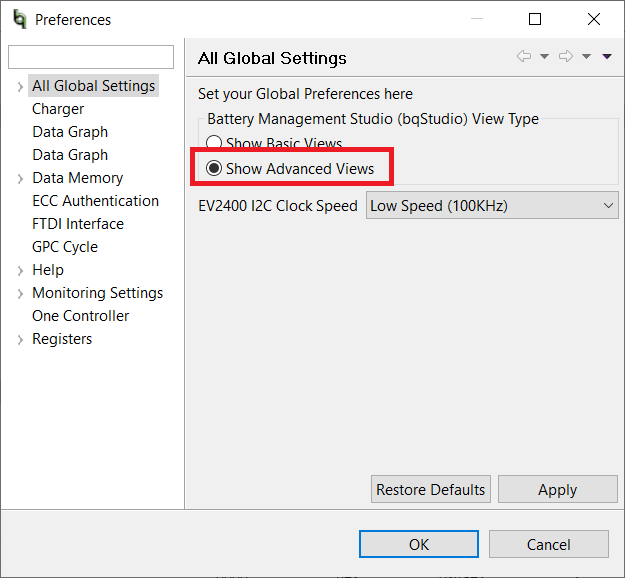Click the bqStudio logo in the title bar
Screen dimensions: 625x578
tap(20, 19)
